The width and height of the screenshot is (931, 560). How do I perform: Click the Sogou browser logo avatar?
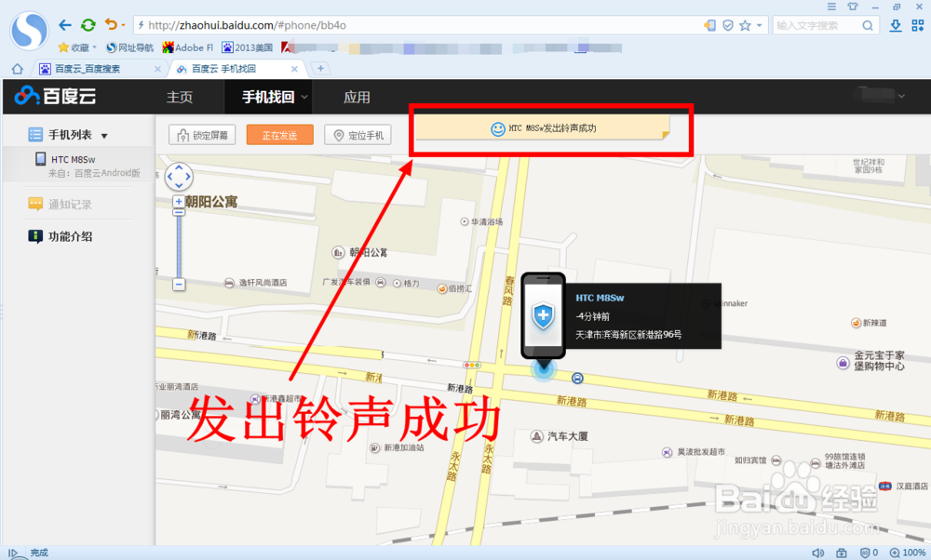(x=29, y=31)
